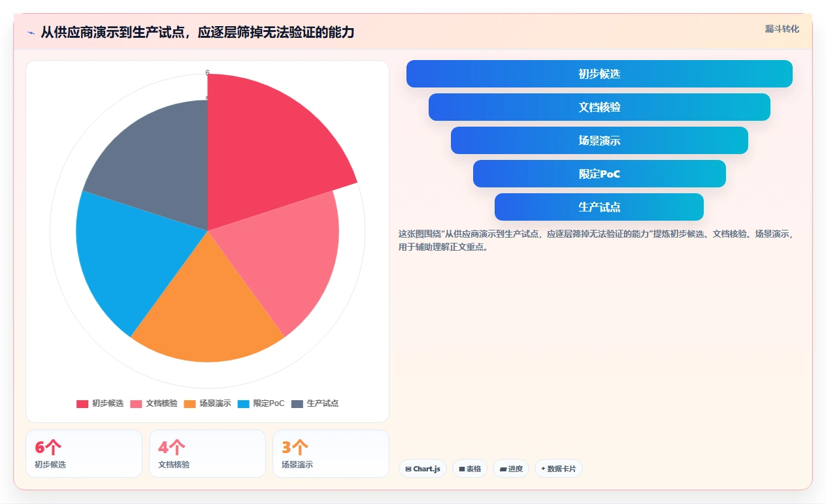The width and height of the screenshot is (826, 504).
Task: Click the 漏斗转化 label in header
Action: tap(782, 29)
